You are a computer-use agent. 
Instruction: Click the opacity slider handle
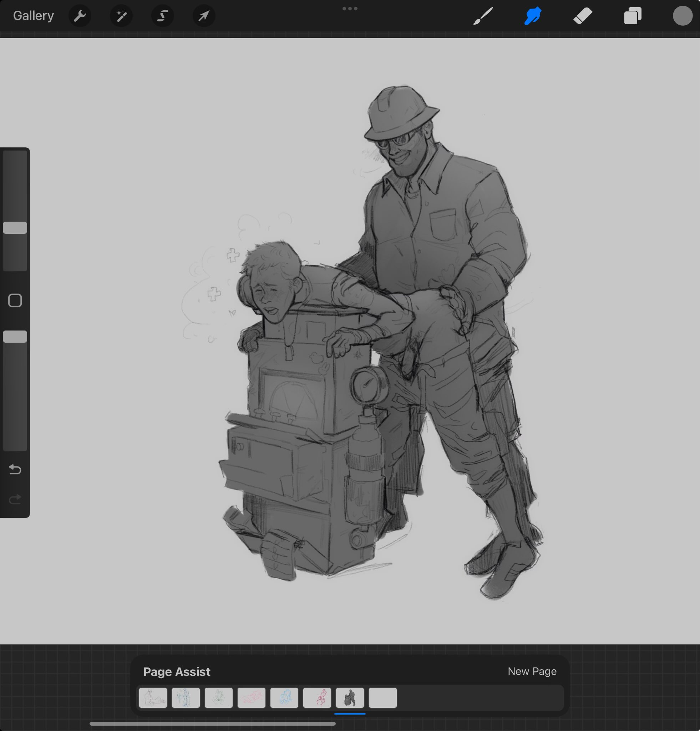(15, 336)
